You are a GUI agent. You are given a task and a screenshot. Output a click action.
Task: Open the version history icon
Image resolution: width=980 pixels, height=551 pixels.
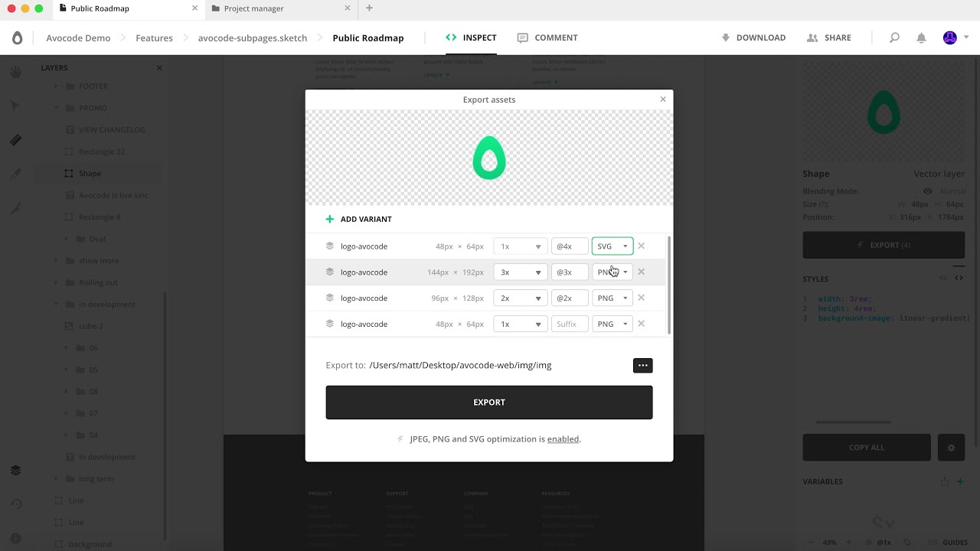point(15,504)
